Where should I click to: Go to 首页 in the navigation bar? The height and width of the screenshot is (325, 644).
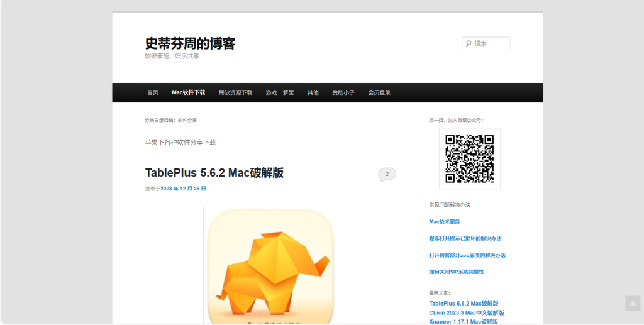153,92
